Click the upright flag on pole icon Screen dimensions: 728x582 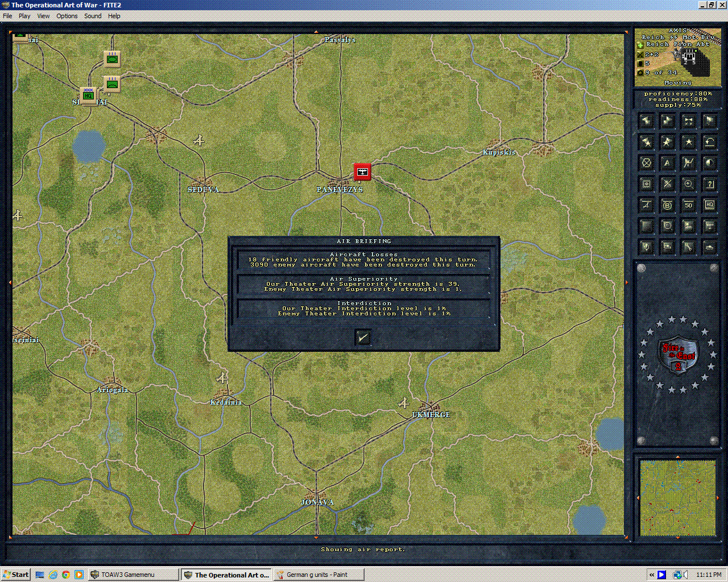tap(709, 121)
